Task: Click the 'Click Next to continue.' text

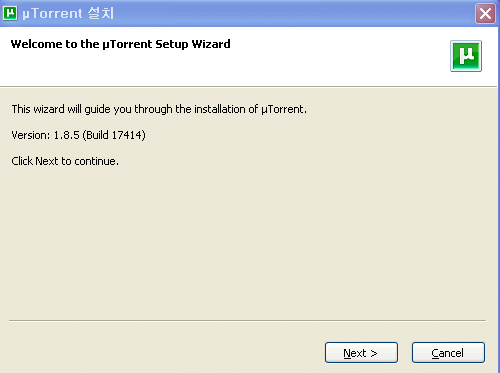Action: tap(65, 161)
